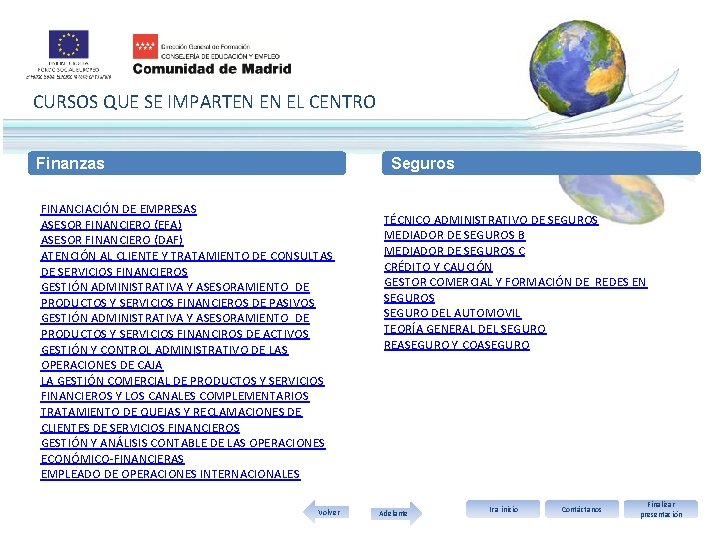The width and height of the screenshot is (720, 540).
Task: Click the Volver back arrow
Action: 326,512
